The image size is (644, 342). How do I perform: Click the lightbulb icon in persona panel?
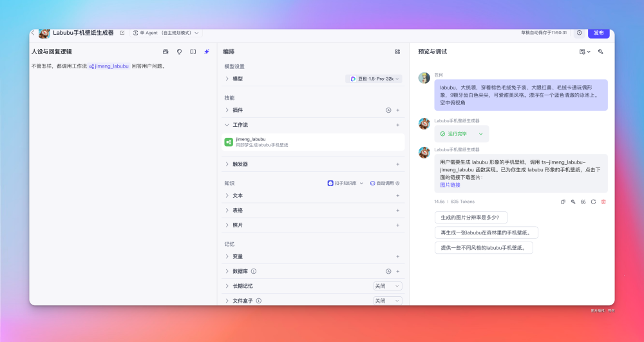click(x=180, y=52)
